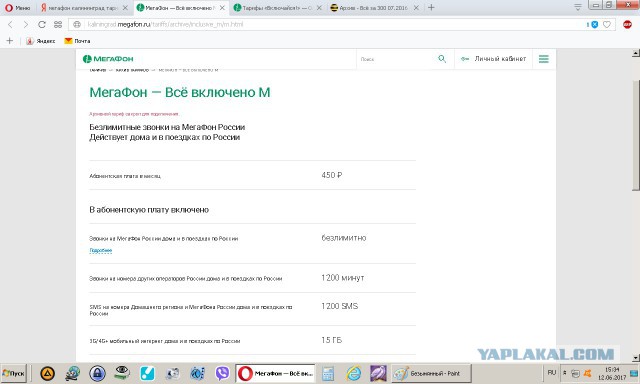Viewport: 640px width, 384px height.
Task: Show hidden tray icons arrow
Action: pyautogui.click(x=565, y=373)
